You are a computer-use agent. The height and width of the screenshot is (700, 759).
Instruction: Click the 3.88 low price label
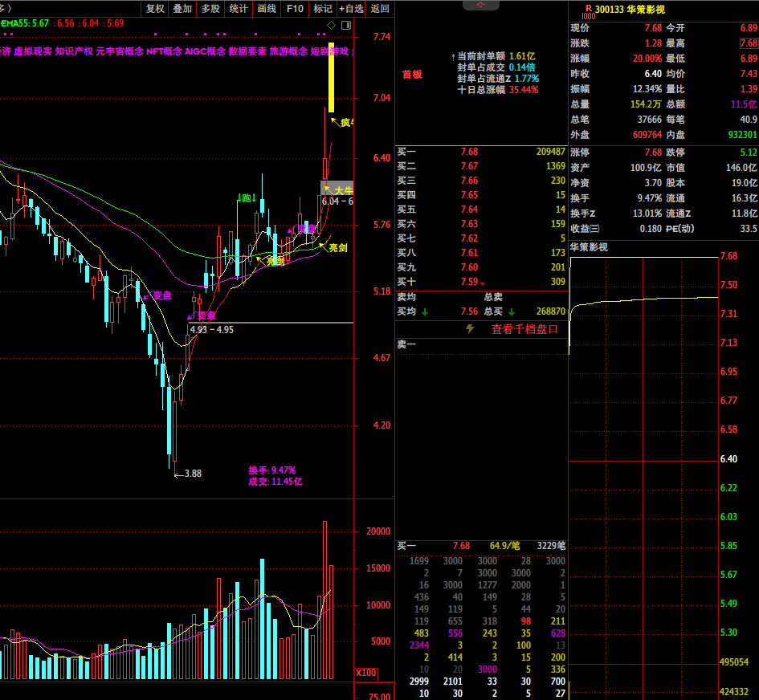coord(193,474)
